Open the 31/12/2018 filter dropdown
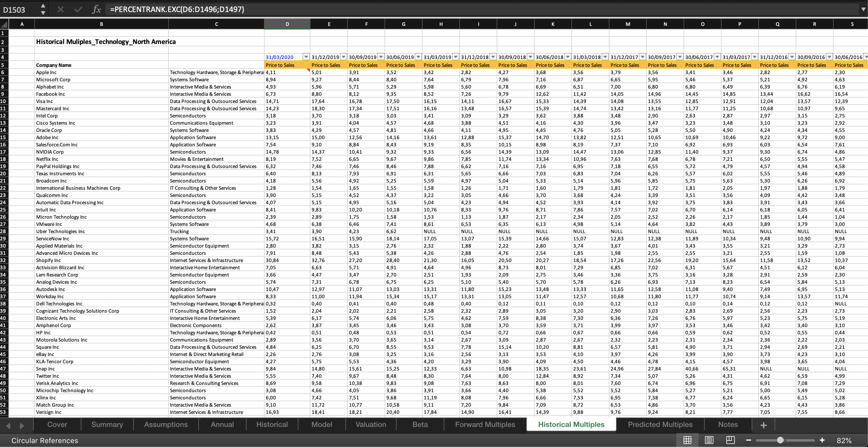The height and width of the screenshot is (447, 868). (493, 57)
